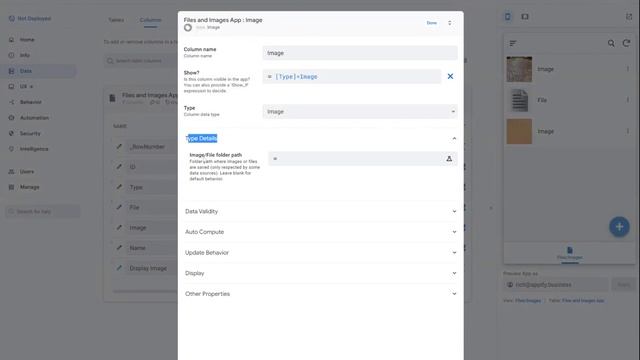
Task: Edit the Show? expression [Type]=Image field
Action: [351, 76]
